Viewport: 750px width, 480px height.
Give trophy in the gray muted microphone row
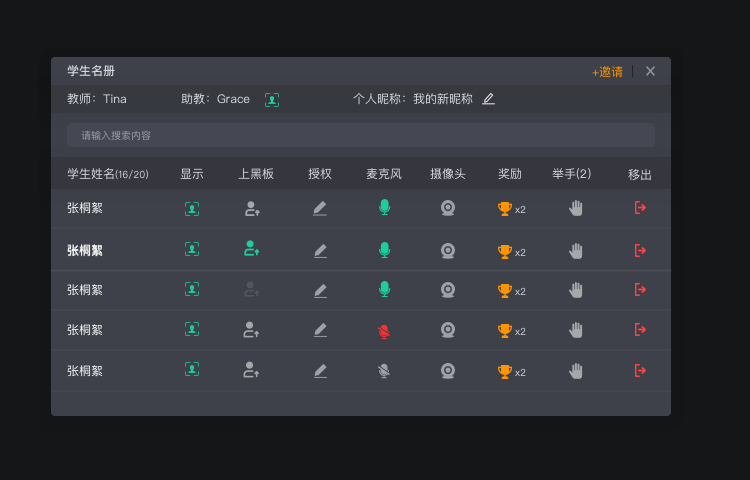coord(505,371)
